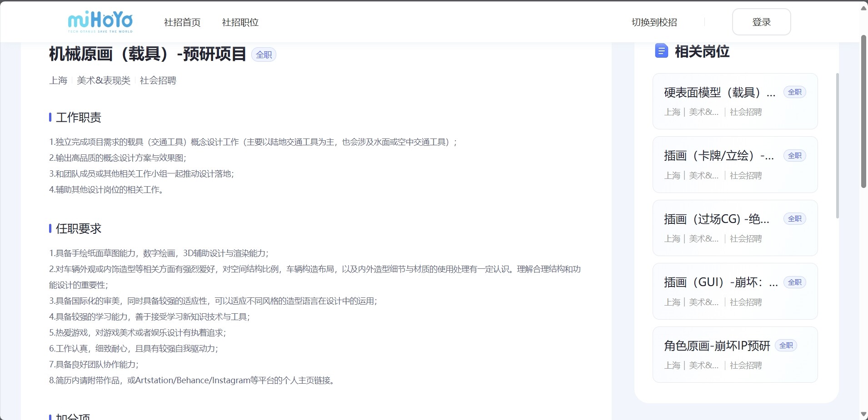Click the miHoYo logo
This screenshot has height=420, width=868.
point(100,22)
